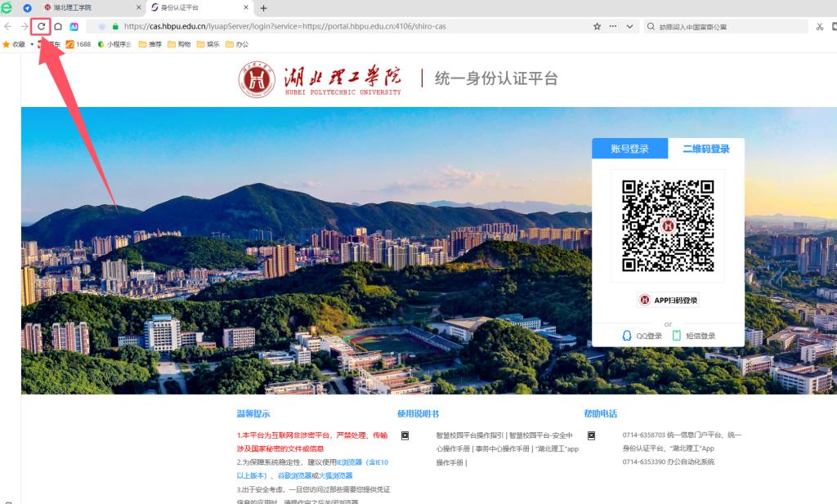Click the scissors screenshot tool icon
The height and width of the screenshot is (504, 837).
pos(819,26)
